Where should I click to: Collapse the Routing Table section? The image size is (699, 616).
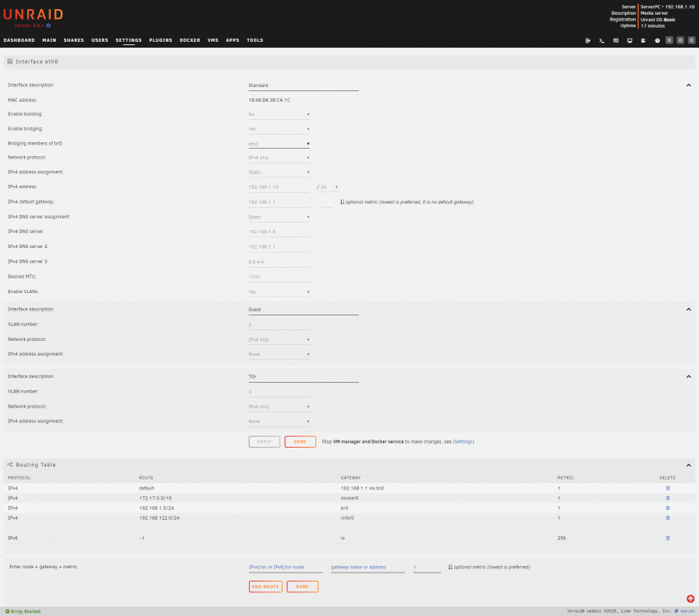point(688,465)
